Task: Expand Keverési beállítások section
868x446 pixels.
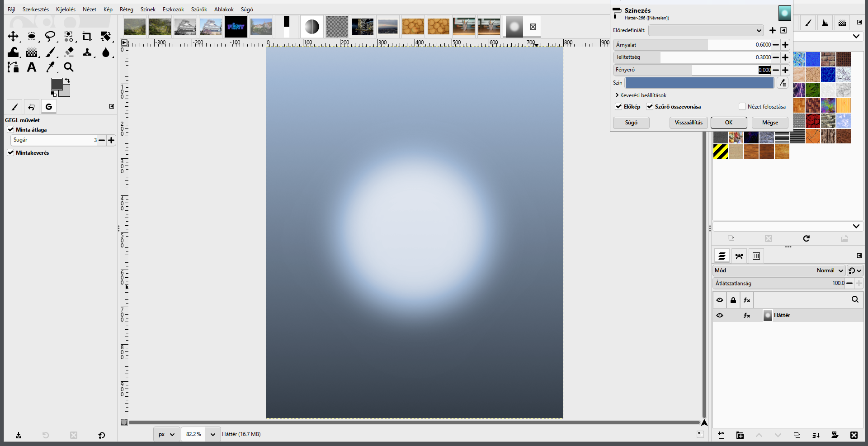Action: [x=641, y=95]
